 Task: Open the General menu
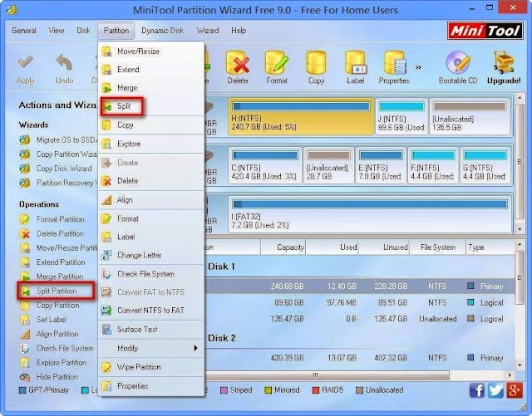click(x=24, y=31)
